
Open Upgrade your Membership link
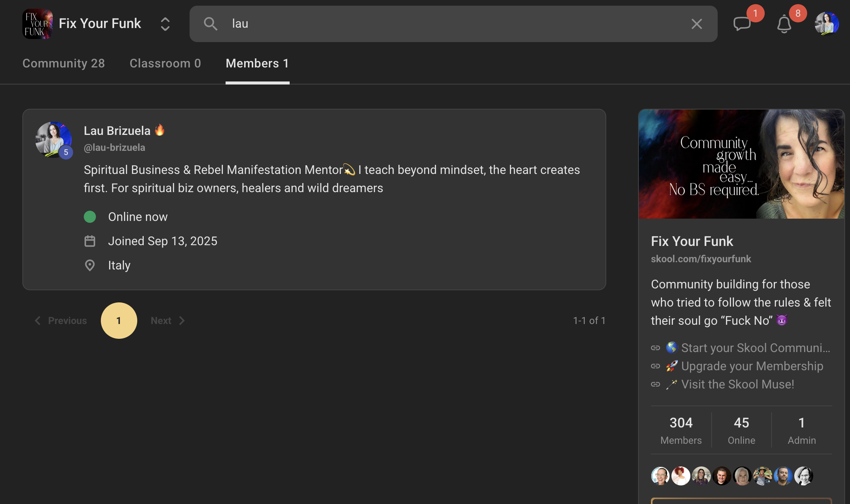(752, 366)
